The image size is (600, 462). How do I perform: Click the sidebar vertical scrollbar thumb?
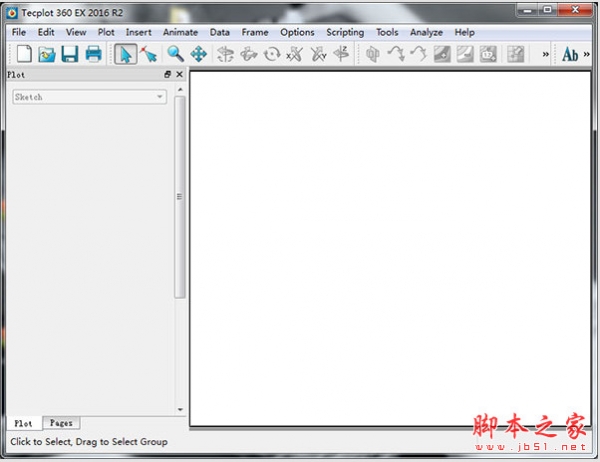pos(180,197)
